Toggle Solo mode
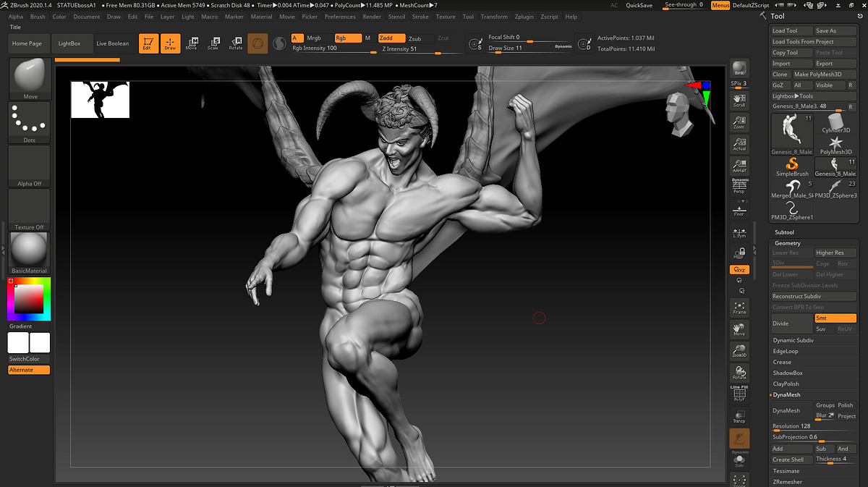 (x=739, y=460)
